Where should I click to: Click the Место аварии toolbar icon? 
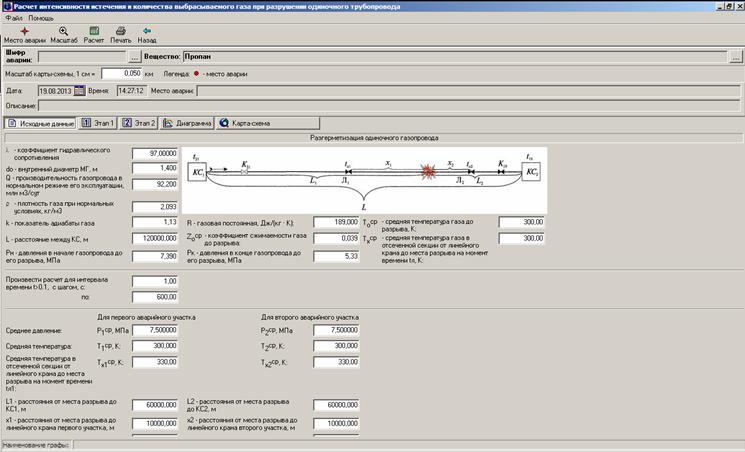click(23, 32)
